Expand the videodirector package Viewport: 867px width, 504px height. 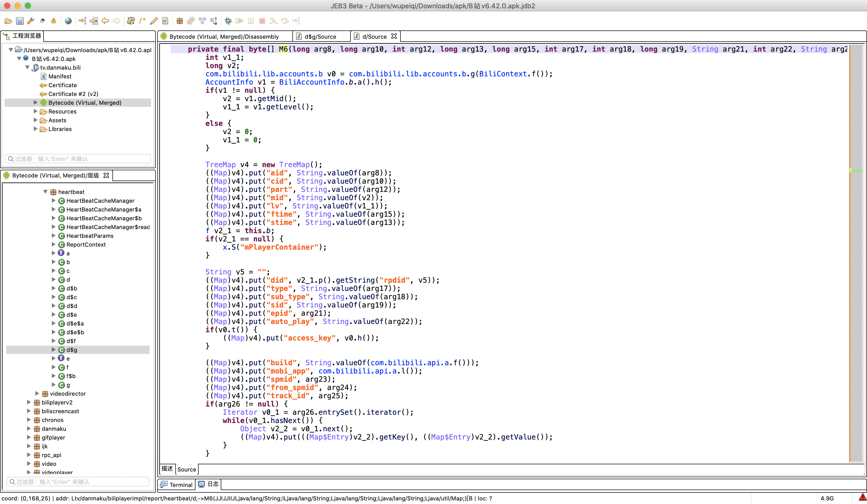coord(37,394)
